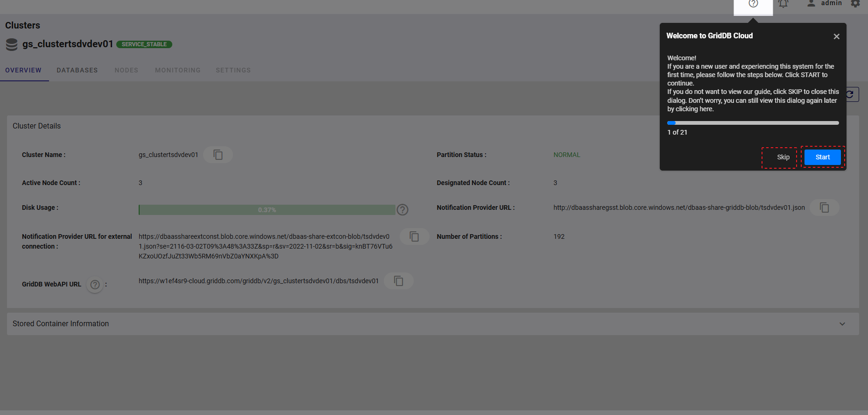This screenshot has width=868, height=415.
Task: Click the Skip button in welcome dialog
Action: click(x=783, y=157)
